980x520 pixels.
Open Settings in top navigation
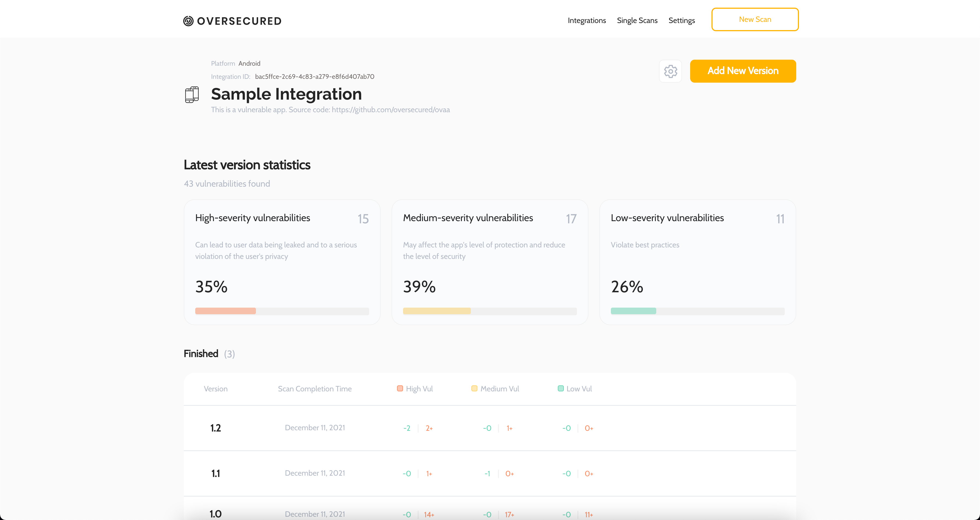(x=681, y=21)
